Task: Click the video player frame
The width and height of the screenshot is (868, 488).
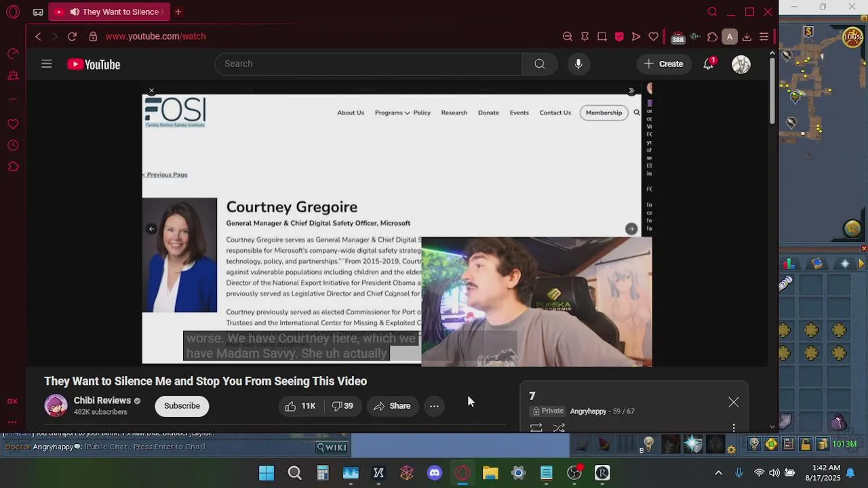Action: [x=397, y=224]
